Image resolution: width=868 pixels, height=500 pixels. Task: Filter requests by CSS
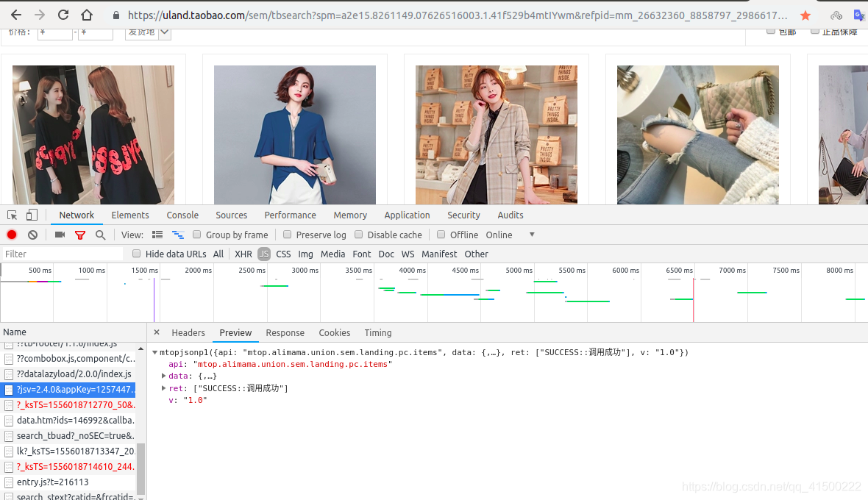[283, 254]
